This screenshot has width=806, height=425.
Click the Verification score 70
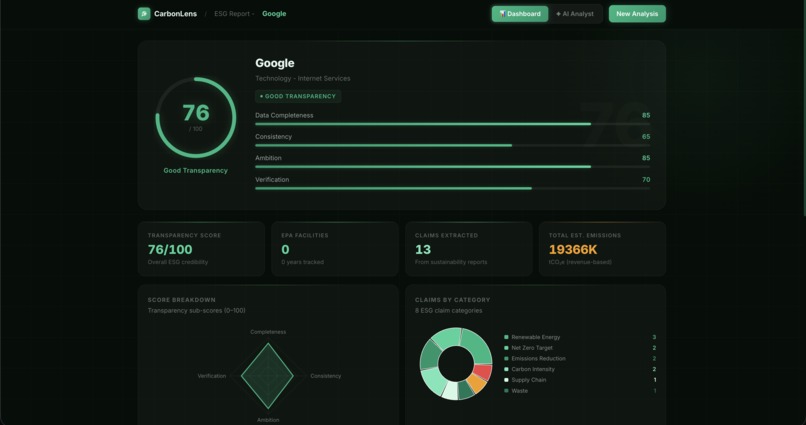pos(646,180)
